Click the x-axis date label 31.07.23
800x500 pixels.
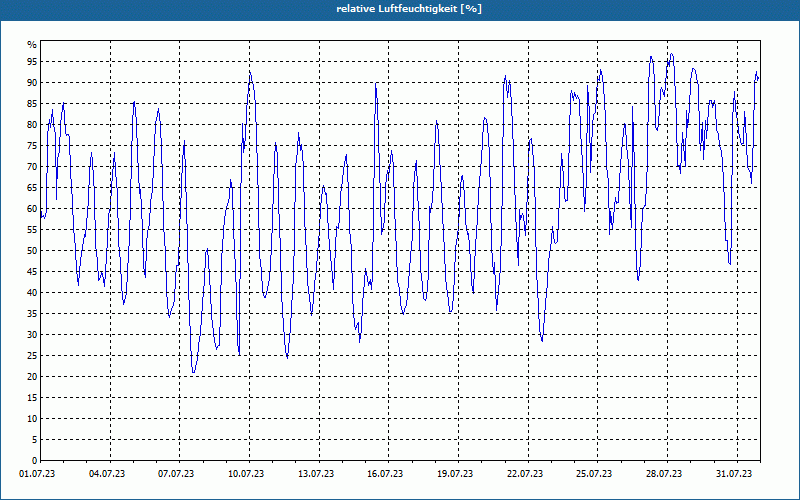click(734, 474)
